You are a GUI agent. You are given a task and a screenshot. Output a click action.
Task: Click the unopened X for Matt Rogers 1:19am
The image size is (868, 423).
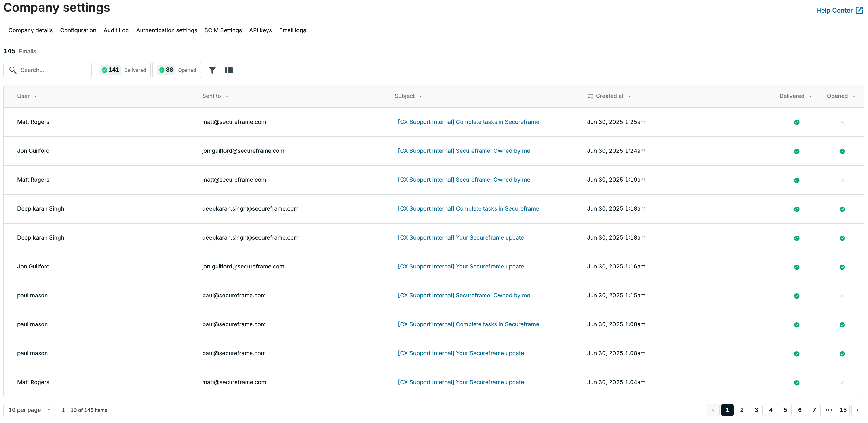pos(842,180)
